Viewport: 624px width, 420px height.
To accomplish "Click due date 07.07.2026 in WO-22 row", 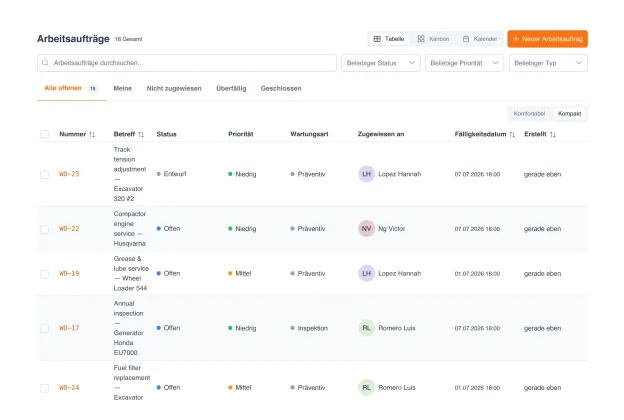I will [x=477, y=229].
